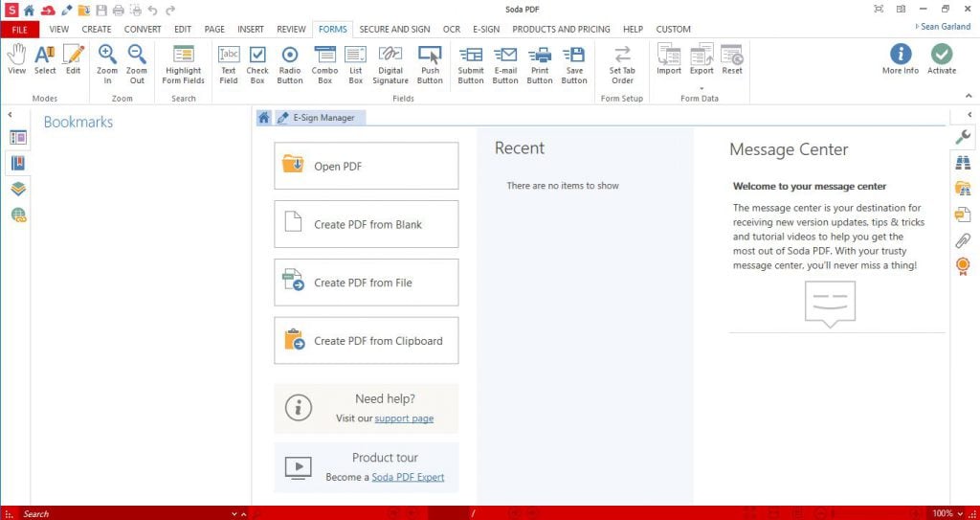This screenshot has height=520, width=980.
Task: Open the E-Sign Manager tab
Action: point(320,118)
